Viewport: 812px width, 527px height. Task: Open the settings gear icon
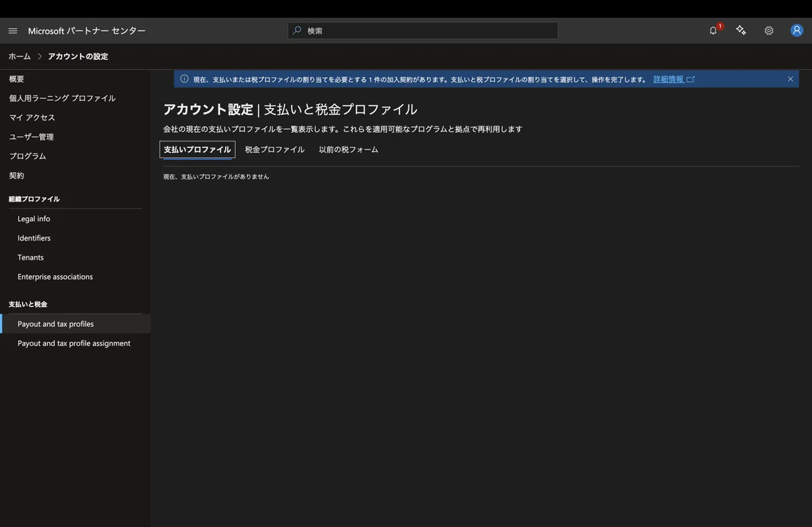tap(769, 30)
